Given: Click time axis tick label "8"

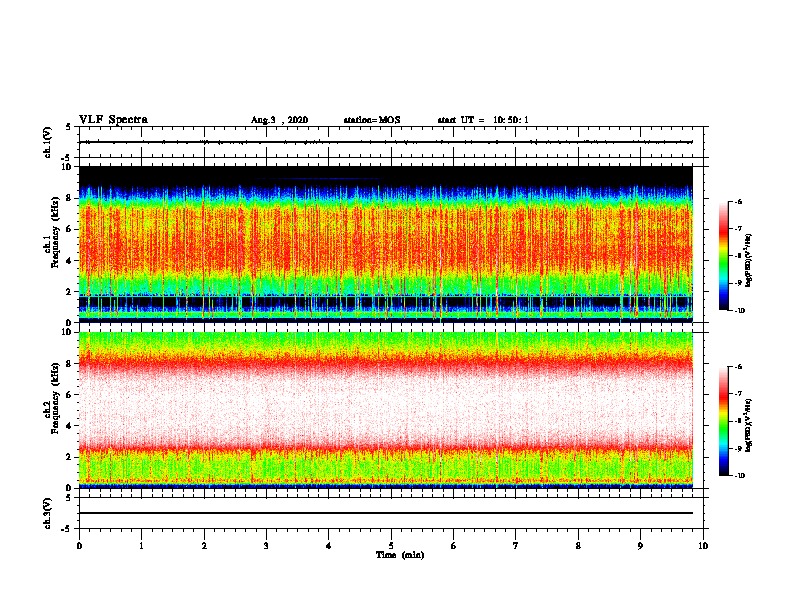Looking at the screenshot, I should pyautogui.click(x=578, y=546).
